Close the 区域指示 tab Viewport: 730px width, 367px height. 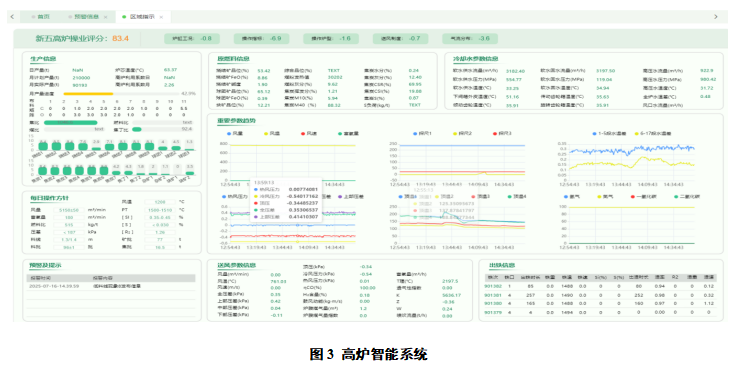pyautogui.click(x=161, y=17)
